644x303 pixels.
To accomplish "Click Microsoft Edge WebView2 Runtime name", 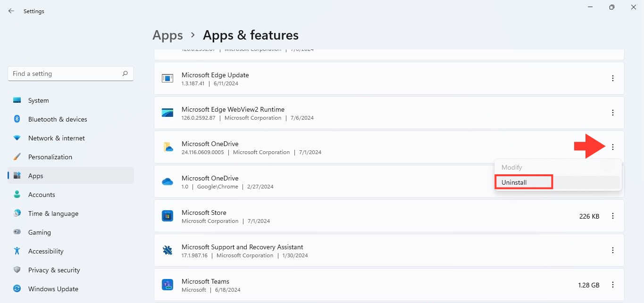I will pos(233,109).
